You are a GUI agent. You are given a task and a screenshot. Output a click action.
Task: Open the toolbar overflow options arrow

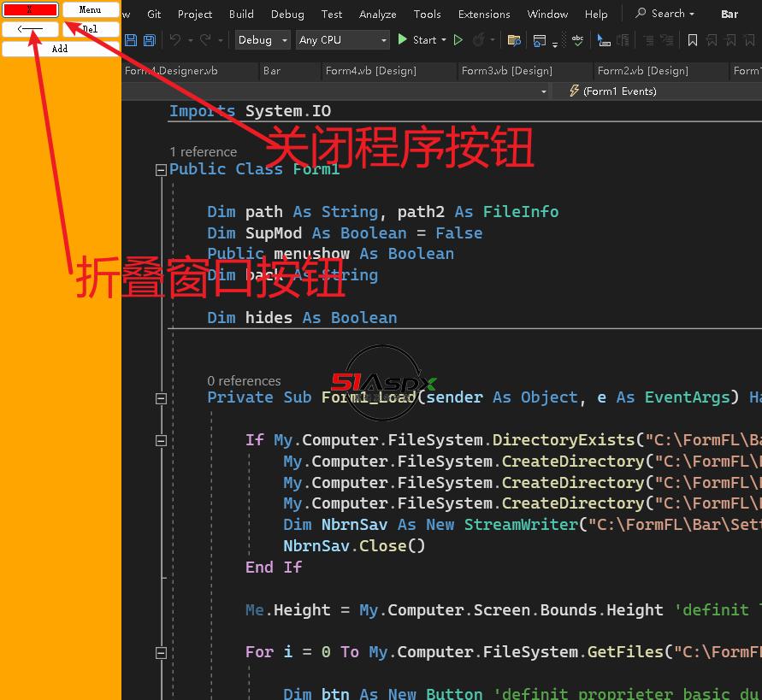click(x=554, y=44)
